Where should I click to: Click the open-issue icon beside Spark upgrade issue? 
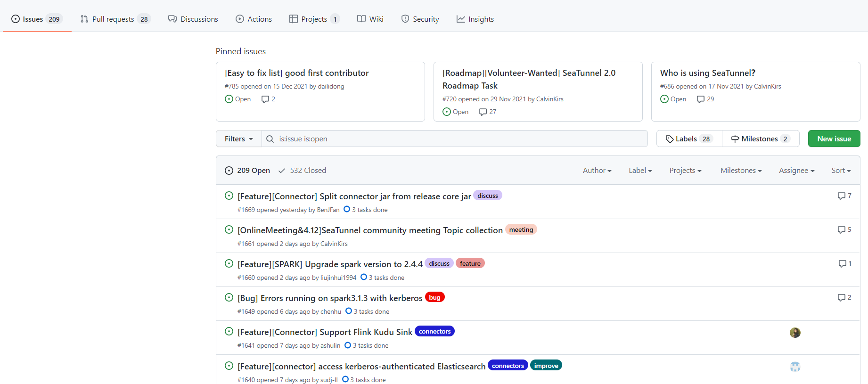tap(229, 264)
